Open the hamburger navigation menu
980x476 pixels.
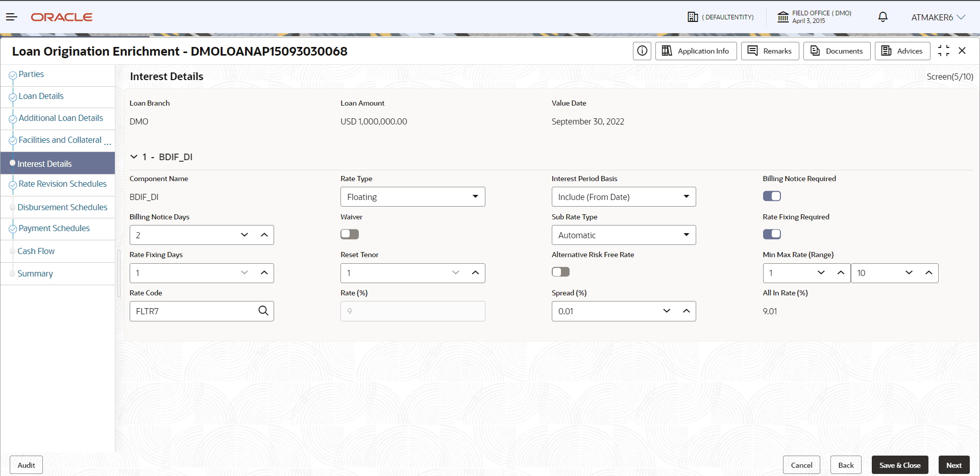tap(12, 17)
